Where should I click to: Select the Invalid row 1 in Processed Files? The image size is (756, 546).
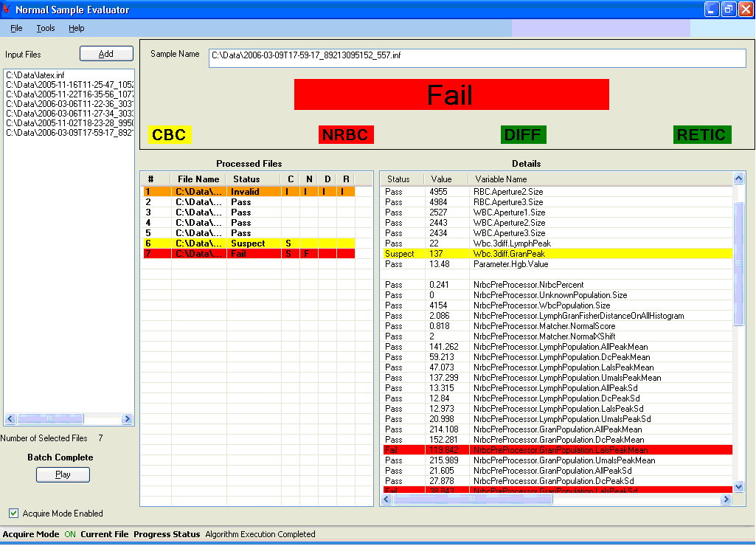tap(248, 192)
